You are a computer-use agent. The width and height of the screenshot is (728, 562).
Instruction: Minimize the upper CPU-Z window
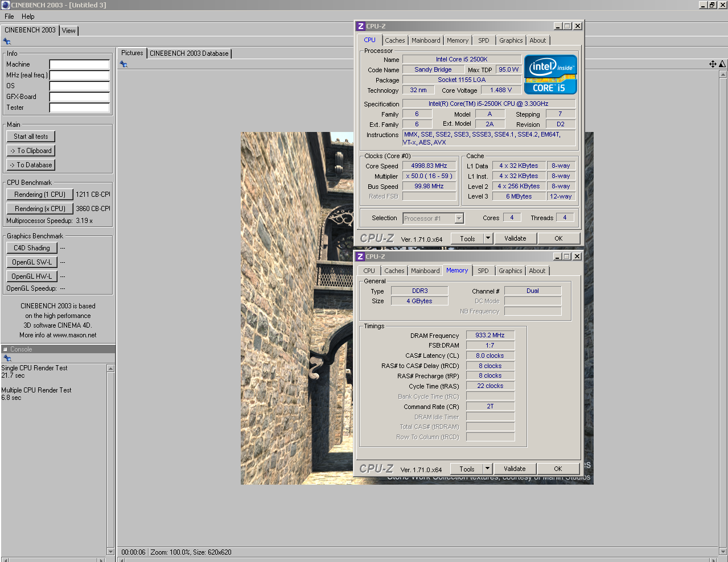(558, 26)
